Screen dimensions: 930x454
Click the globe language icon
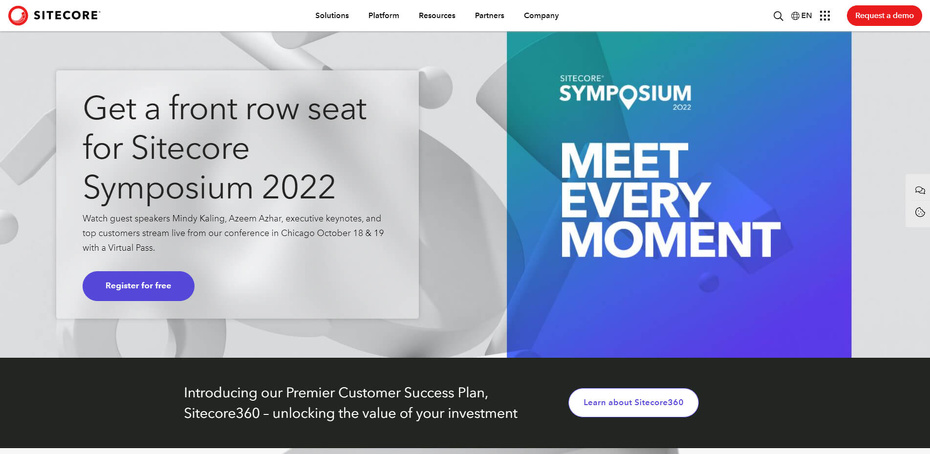click(795, 16)
